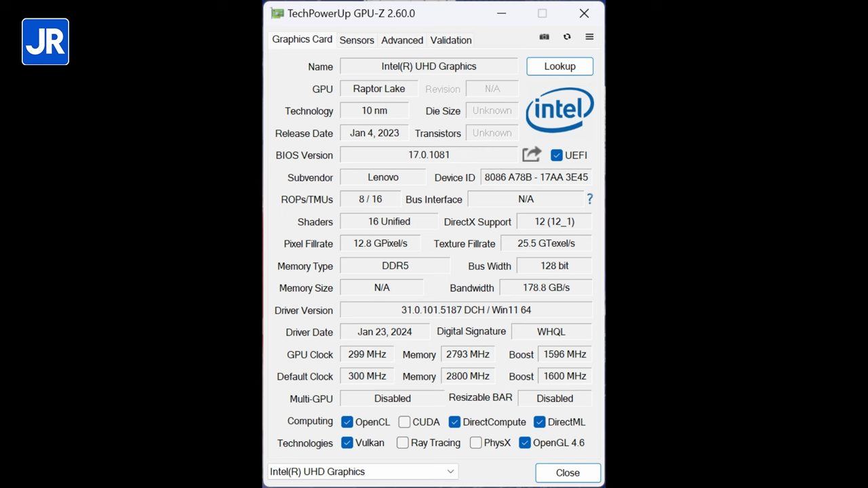868x488 pixels.
Task: Open the hamburger menu icon
Action: coord(589,37)
